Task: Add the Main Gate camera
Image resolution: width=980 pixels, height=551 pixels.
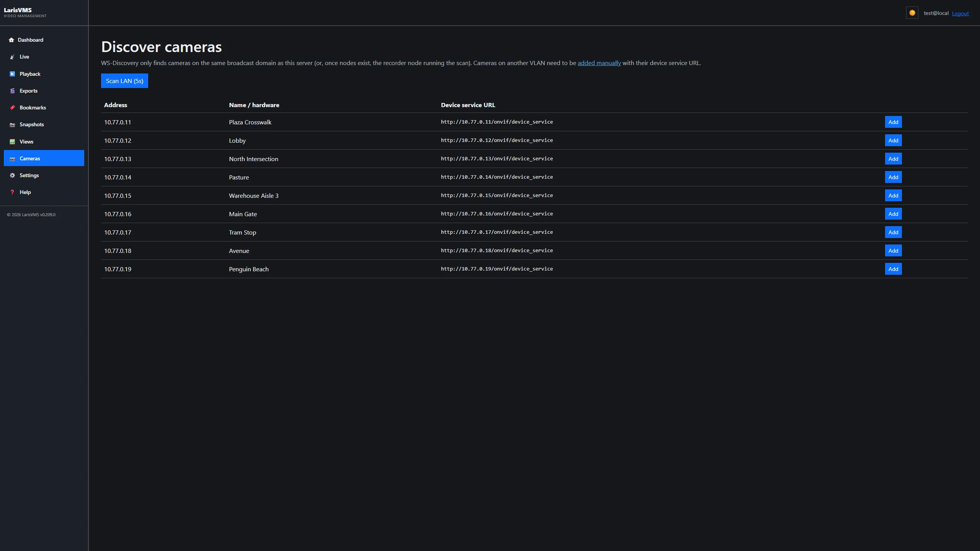Action: (x=893, y=214)
